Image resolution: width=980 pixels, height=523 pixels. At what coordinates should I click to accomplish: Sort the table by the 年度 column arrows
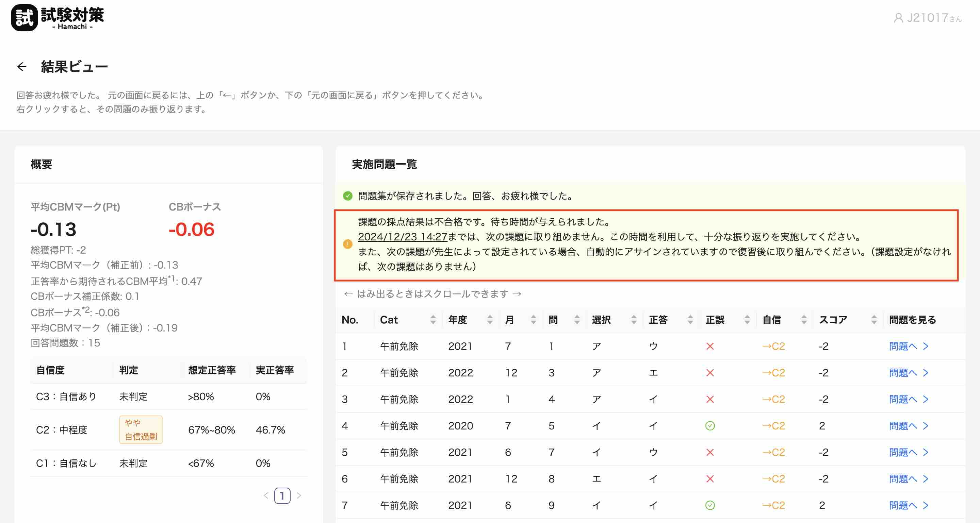[489, 320]
